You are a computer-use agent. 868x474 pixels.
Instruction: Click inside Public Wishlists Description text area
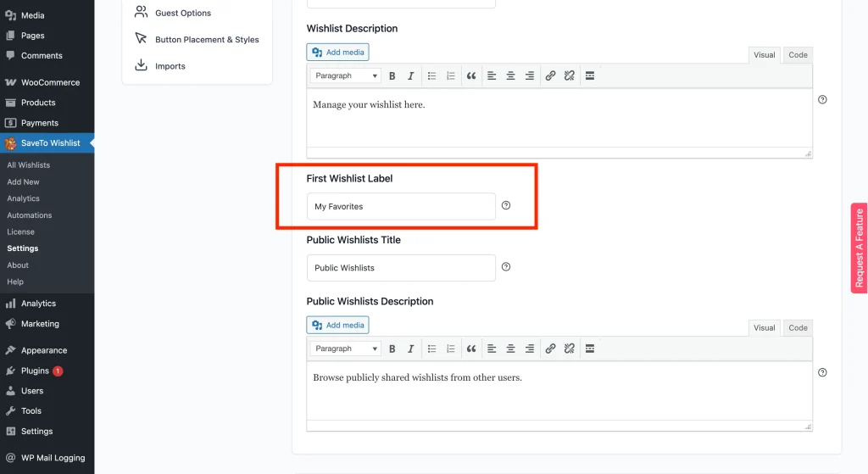coord(559,391)
